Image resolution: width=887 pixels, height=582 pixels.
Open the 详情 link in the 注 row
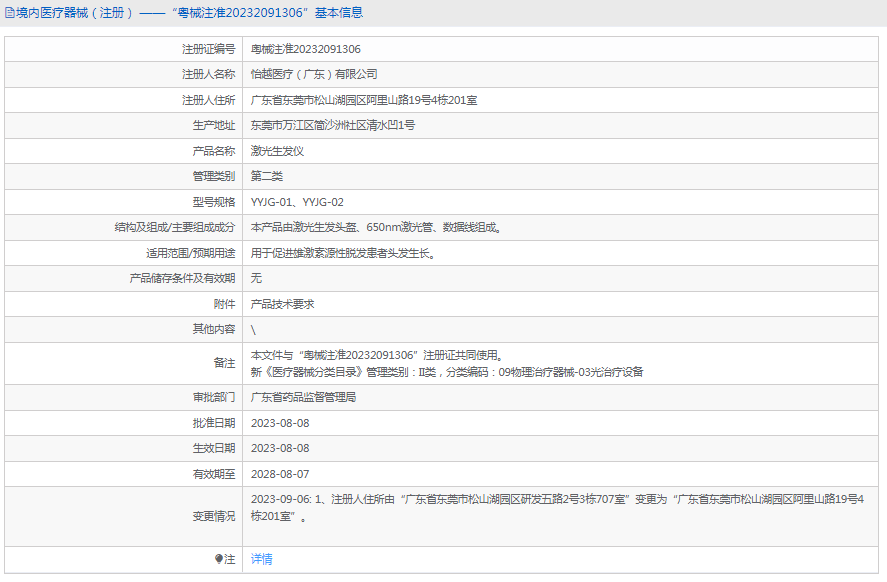pos(261,559)
